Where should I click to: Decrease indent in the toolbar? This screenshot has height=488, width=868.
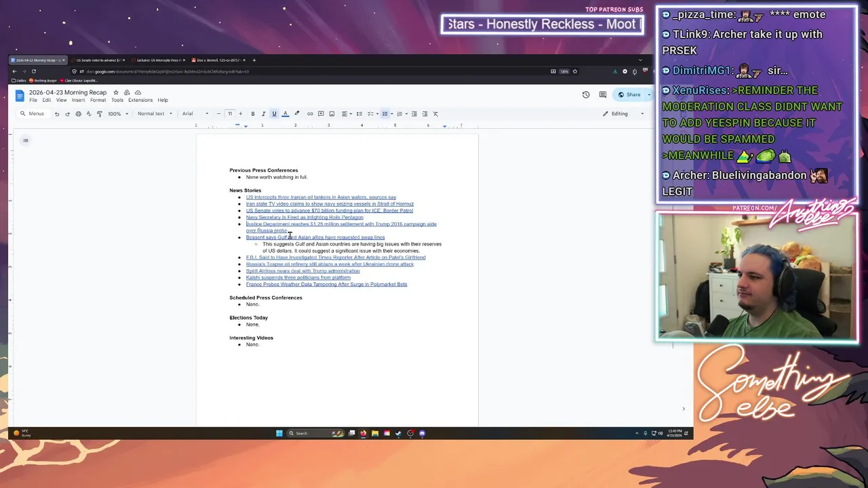click(414, 114)
